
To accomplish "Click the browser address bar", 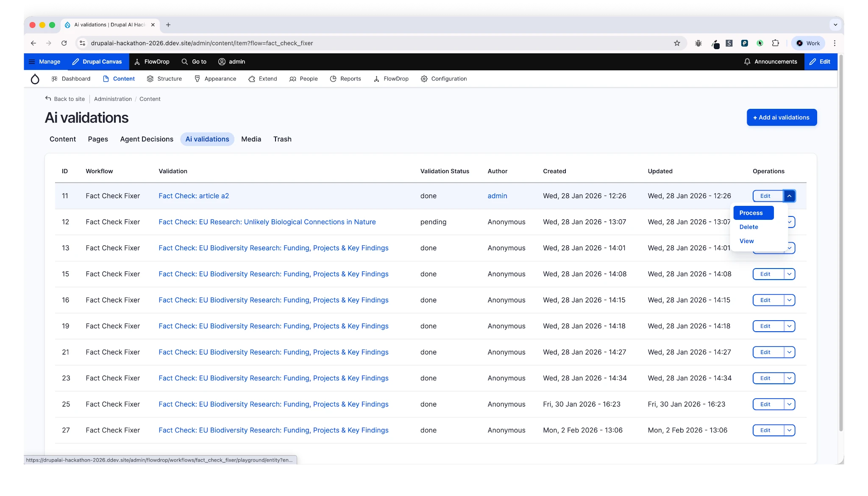I will 381,43.
